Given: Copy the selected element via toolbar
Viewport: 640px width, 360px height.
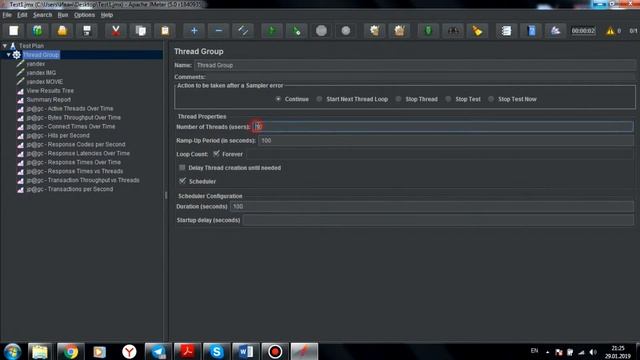Looking at the screenshot, I should coord(140,31).
